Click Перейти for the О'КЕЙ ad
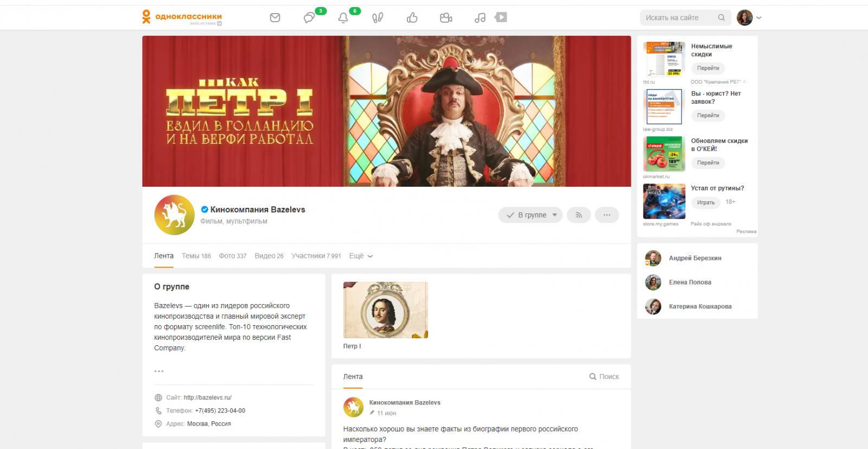 tap(708, 162)
